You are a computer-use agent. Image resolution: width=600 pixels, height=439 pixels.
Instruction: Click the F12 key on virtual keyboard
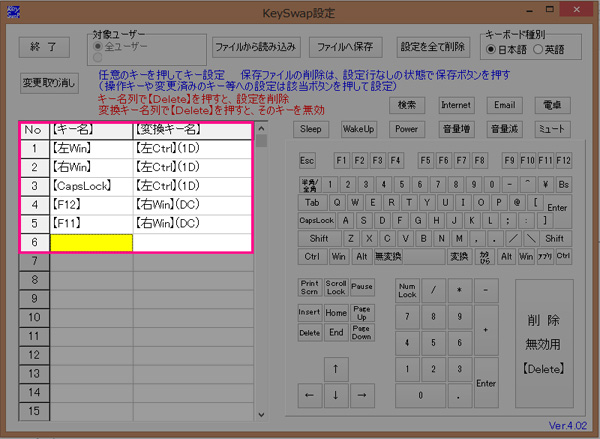564,160
